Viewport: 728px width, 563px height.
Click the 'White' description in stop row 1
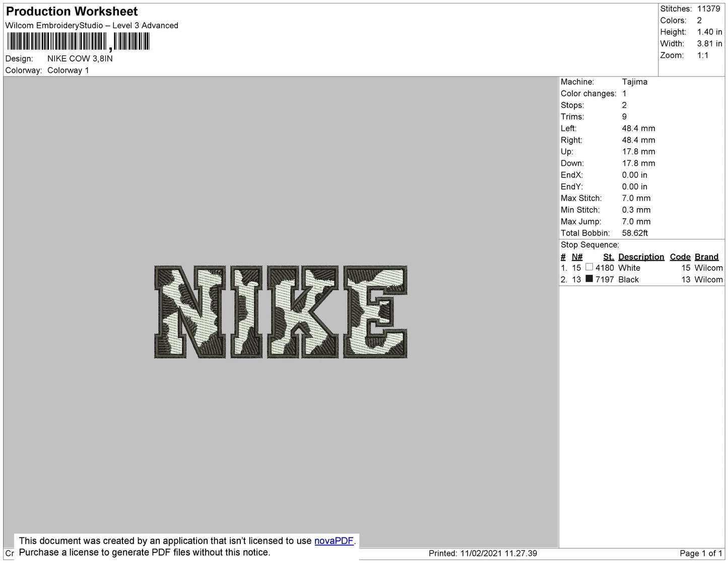click(x=629, y=268)
